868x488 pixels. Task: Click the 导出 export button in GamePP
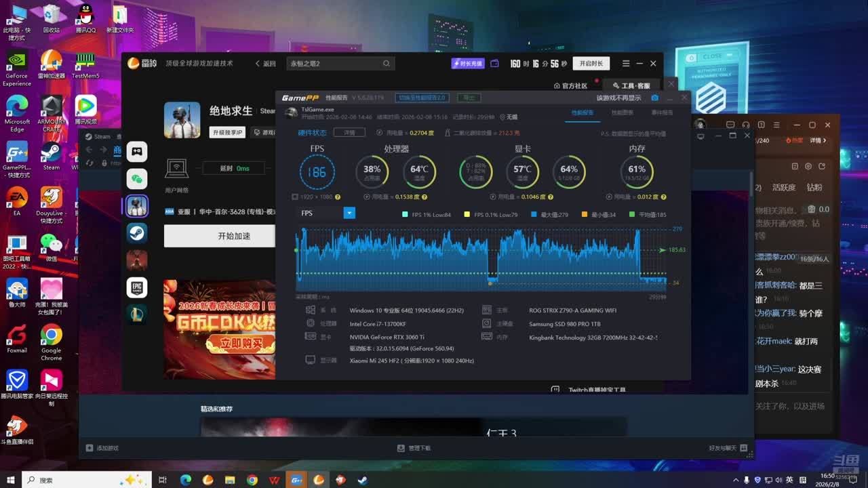(x=469, y=98)
